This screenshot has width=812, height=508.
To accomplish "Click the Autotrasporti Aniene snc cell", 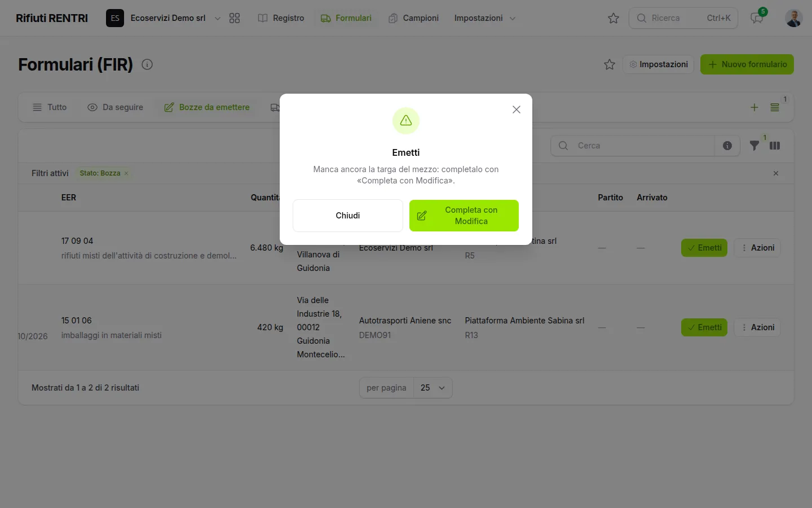I will click(x=405, y=321).
